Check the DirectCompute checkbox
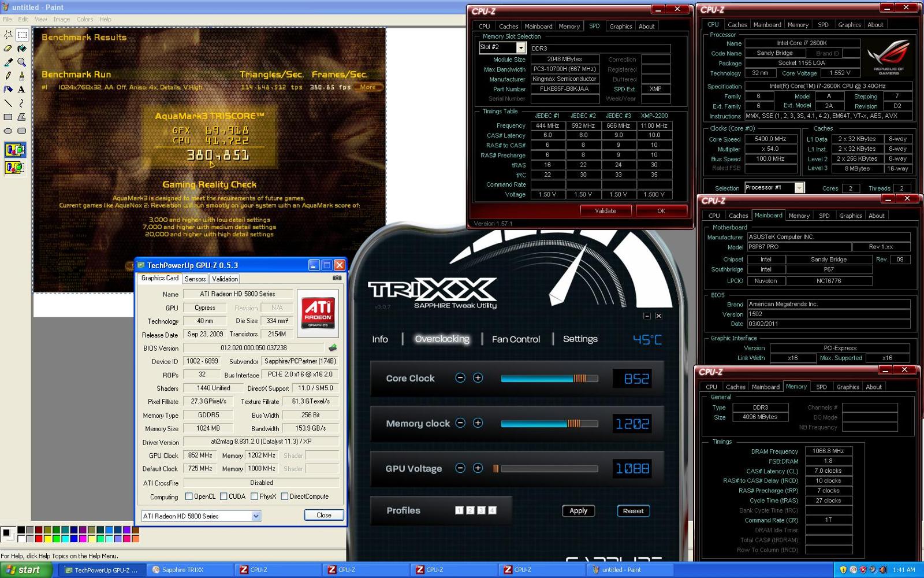Image resolution: width=924 pixels, height=578 pixels. 284,497
